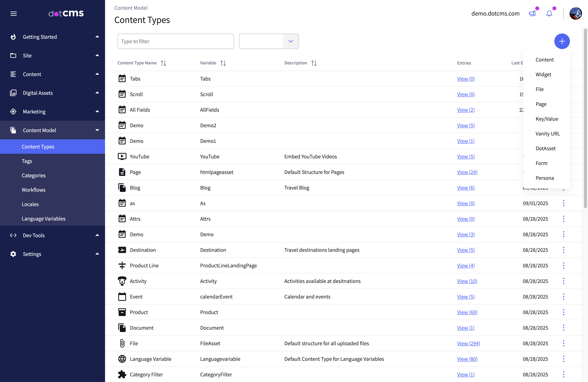
Task: Open the three-dot menu for Product row
Action: click(563, 312)
